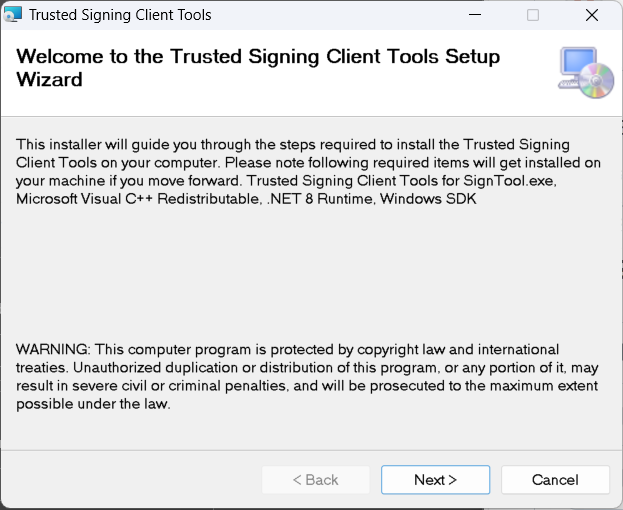Click the 'Windows SDK' text

pyautogui.click(x=435, y=199)
